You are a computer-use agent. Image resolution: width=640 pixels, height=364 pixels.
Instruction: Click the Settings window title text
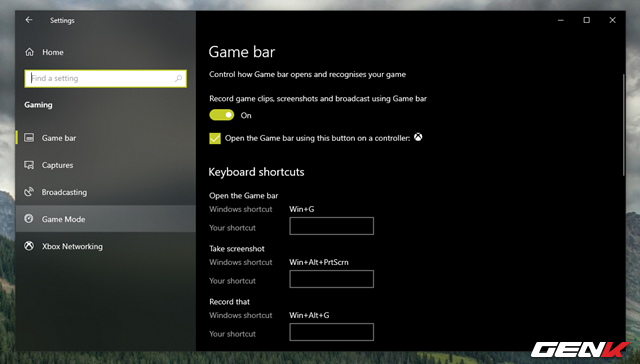pos(62,20)
